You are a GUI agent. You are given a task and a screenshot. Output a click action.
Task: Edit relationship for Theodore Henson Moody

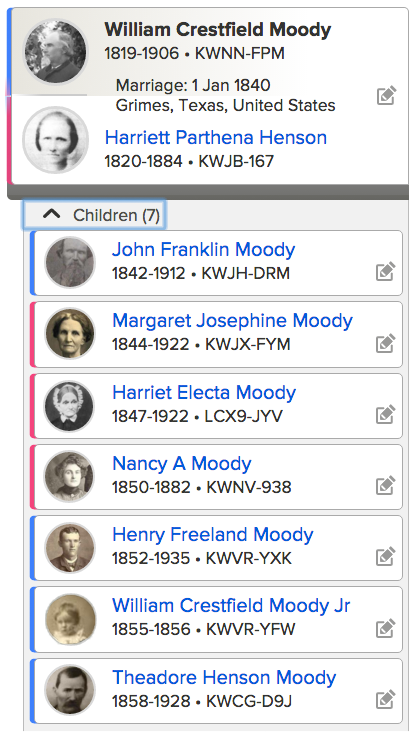385,699
